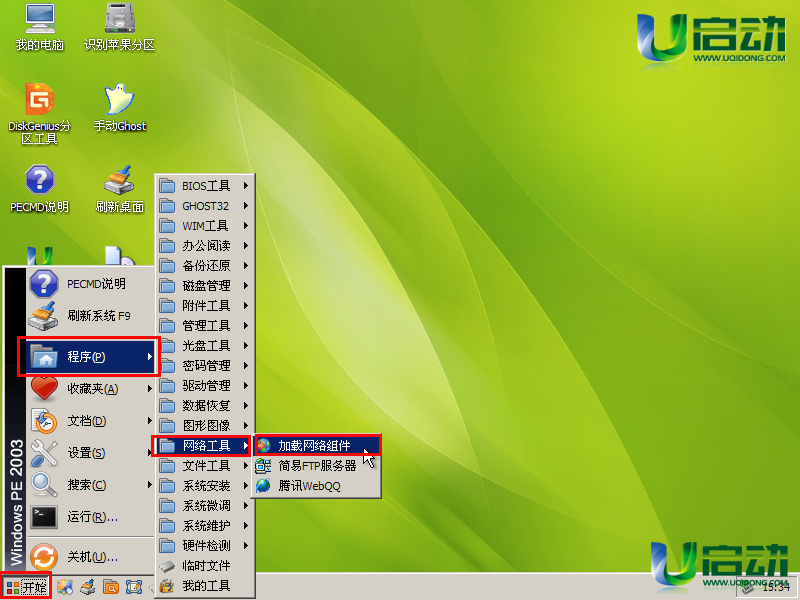The width and height of the screenshot is (800, 600).
Task: Select the DiskGenius分区工具 desktop icon
Action: pos(40,114)
